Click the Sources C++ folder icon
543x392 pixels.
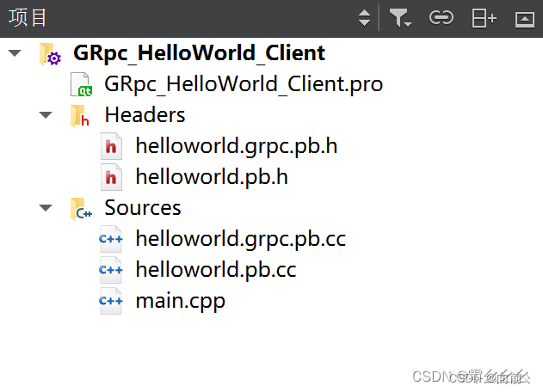(x=81, y=209)
